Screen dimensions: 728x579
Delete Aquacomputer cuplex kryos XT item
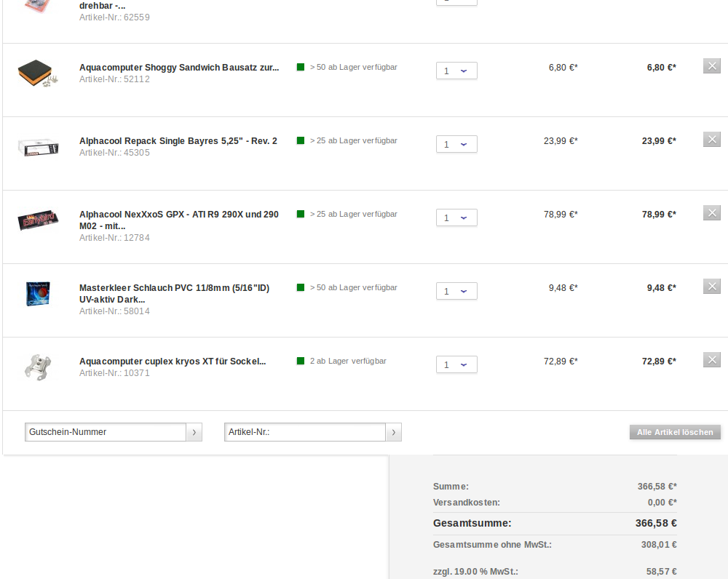(711, 360)
